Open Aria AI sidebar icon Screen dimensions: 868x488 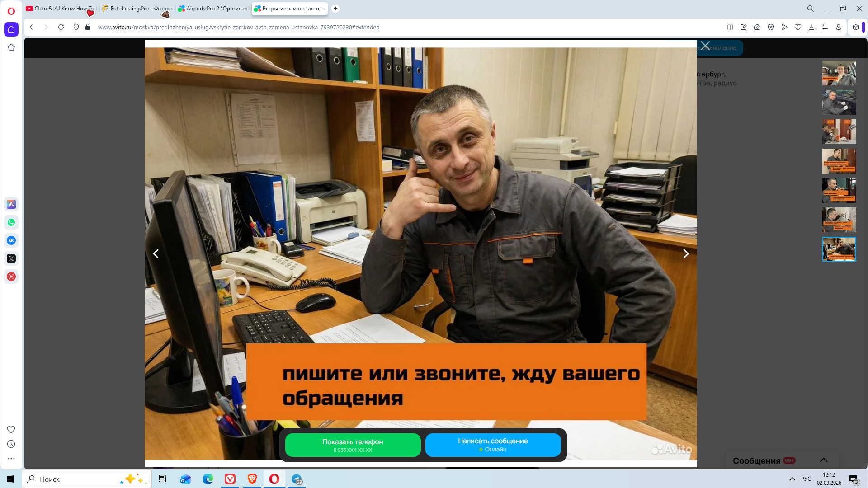click(x=11, y=204)
